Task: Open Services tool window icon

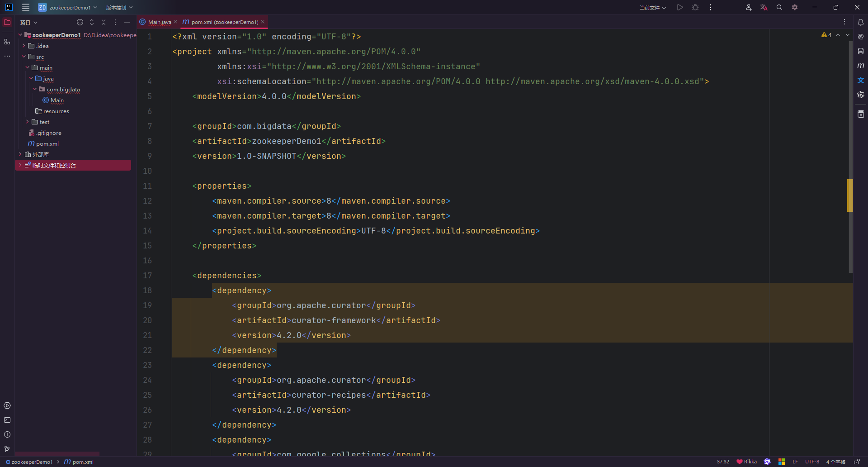Action: point(7,405)
